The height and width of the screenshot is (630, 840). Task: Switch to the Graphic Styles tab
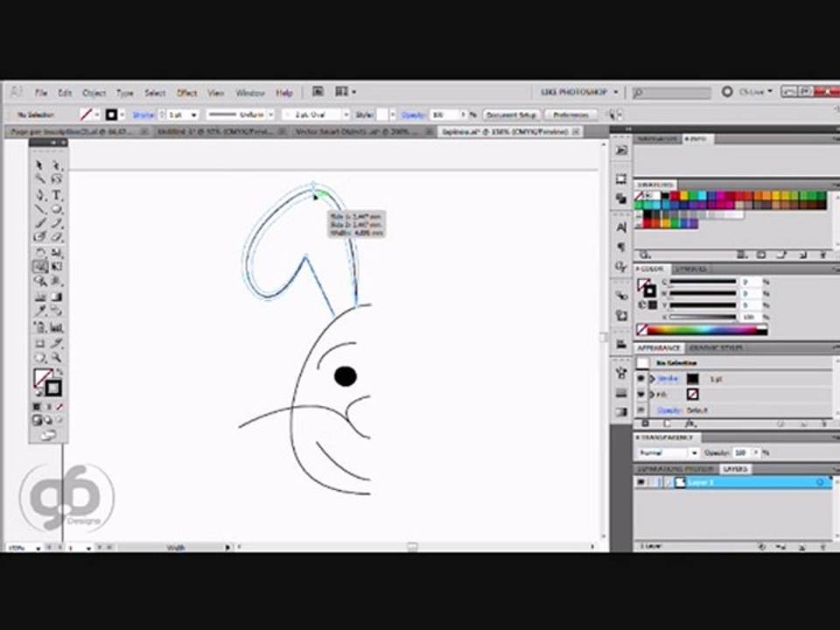click(716, 347)
